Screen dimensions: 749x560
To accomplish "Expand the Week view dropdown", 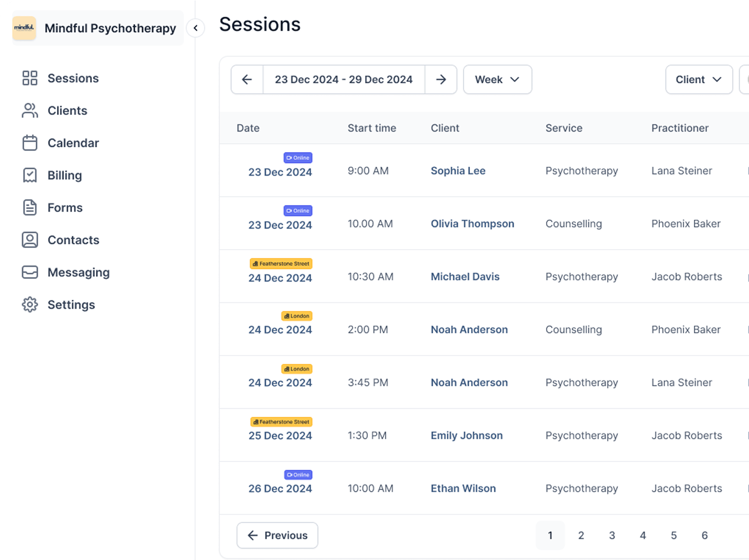I will point(497,80).
